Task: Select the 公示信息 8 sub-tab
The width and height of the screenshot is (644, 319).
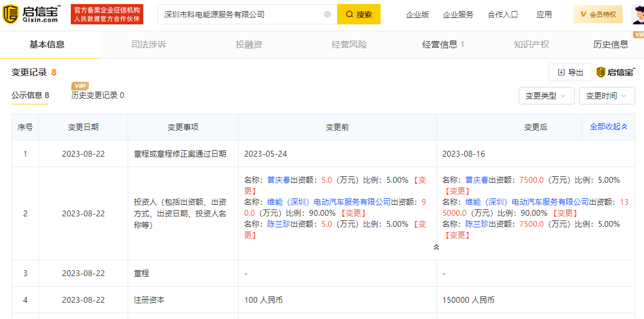Action: [30, 96]
